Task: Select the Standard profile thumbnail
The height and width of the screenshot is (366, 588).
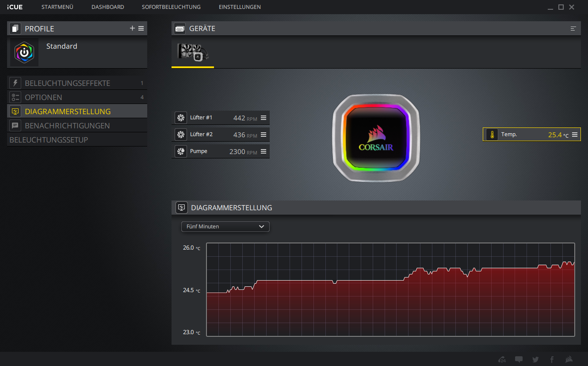Action: click(24, 52)
